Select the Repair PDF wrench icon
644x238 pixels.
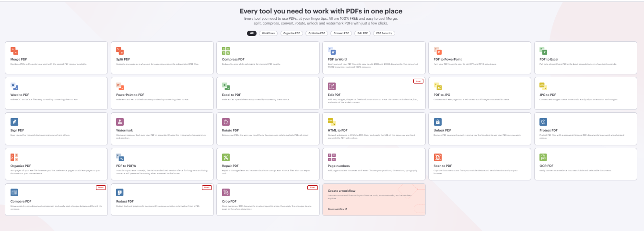226,157
